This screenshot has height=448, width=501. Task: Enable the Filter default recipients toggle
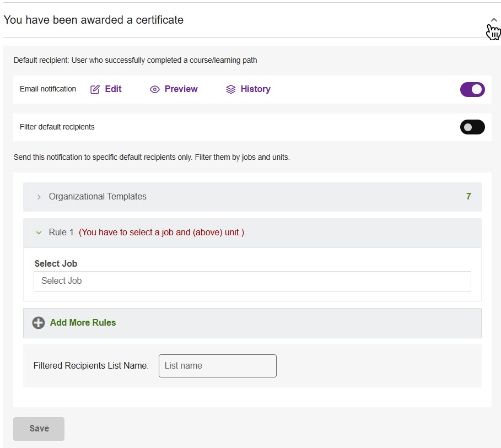coord(472,127)
